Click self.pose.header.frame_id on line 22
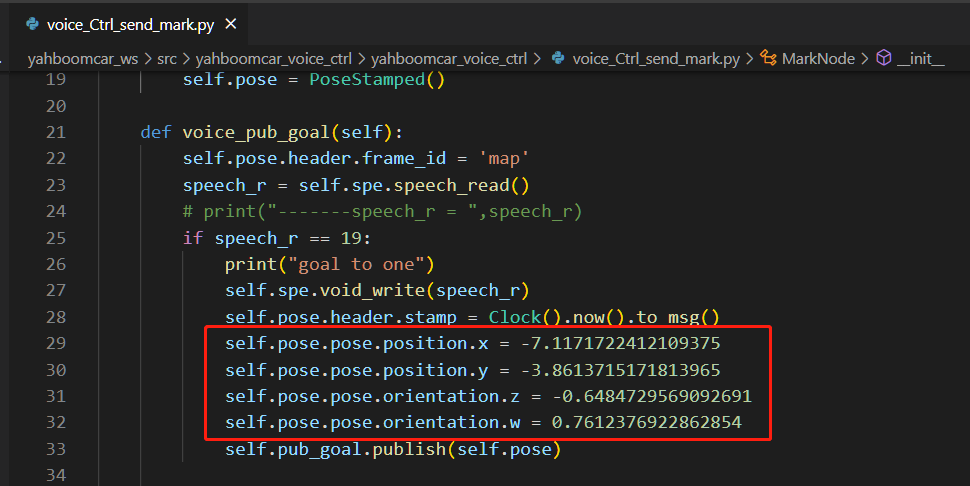 (x=314, y=158)
